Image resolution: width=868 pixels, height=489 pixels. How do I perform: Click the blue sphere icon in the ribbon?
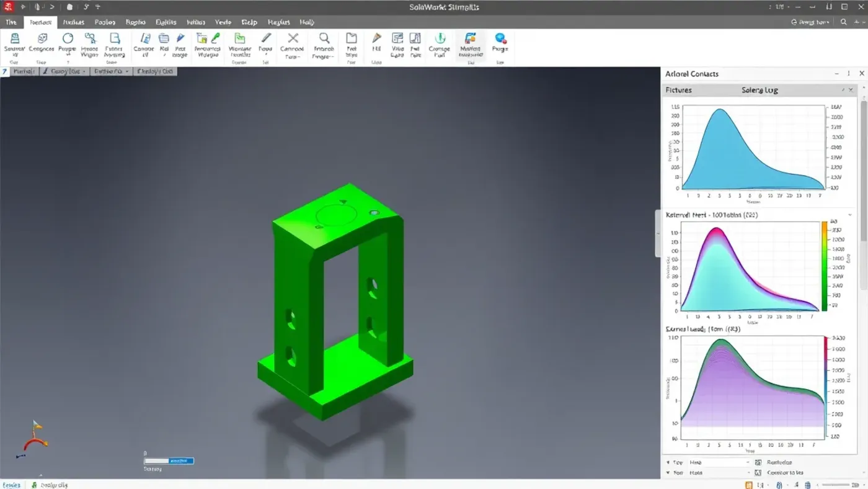pyautogui.click(x=500, y=39)
